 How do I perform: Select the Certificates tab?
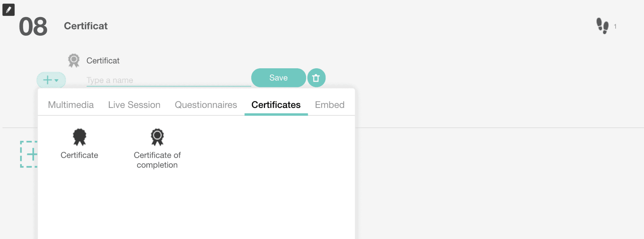(x=276, y=105)
